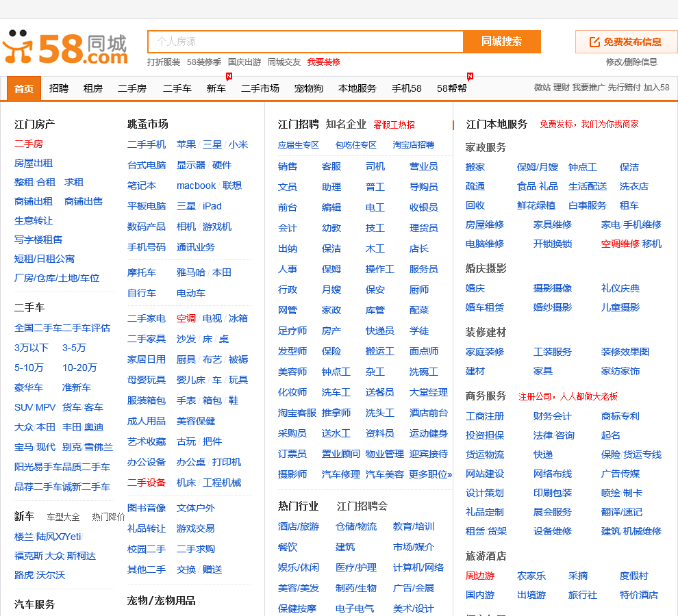The height and width of the screenshot is (616, 678).
Task: Open the 招聘 navigation tab
Action: 59,88
